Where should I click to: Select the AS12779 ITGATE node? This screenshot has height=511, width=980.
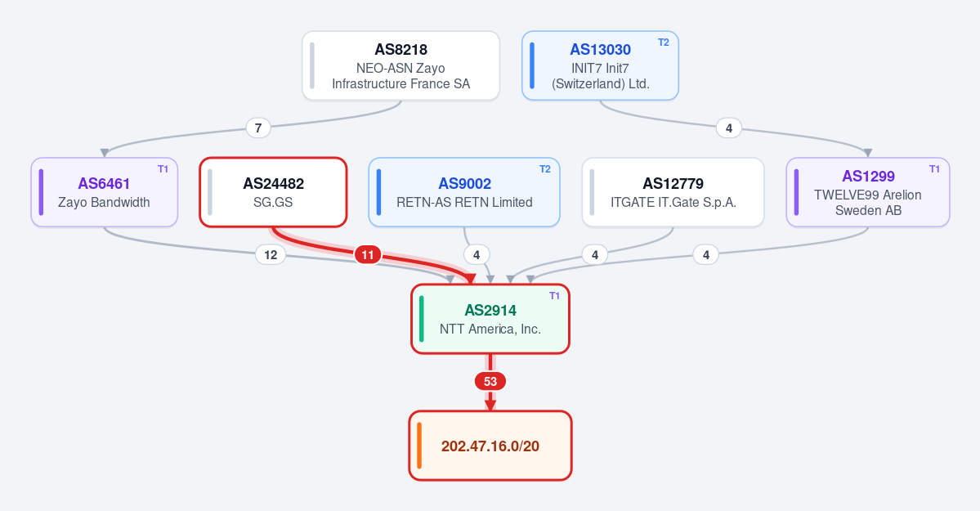(673, 192)
